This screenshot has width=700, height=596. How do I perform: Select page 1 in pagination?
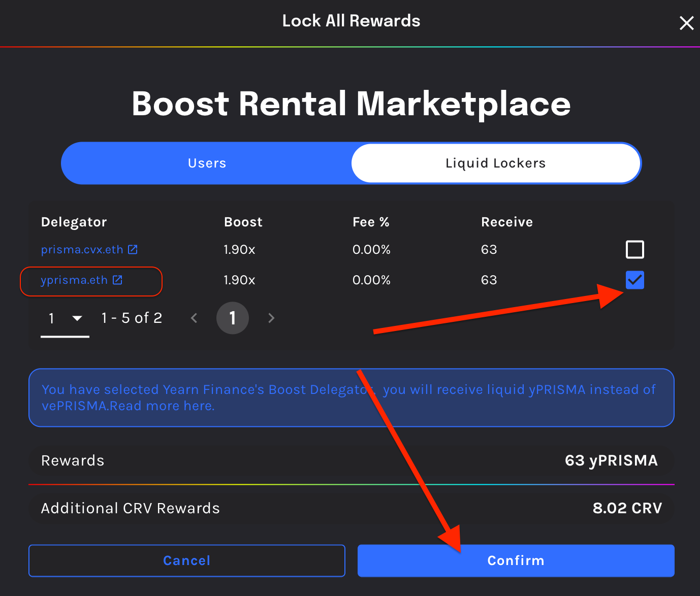coord(232,318)
